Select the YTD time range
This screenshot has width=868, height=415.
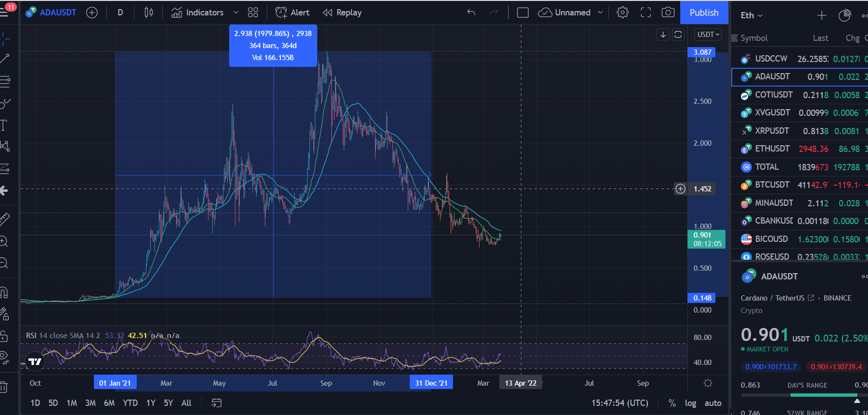130,403
